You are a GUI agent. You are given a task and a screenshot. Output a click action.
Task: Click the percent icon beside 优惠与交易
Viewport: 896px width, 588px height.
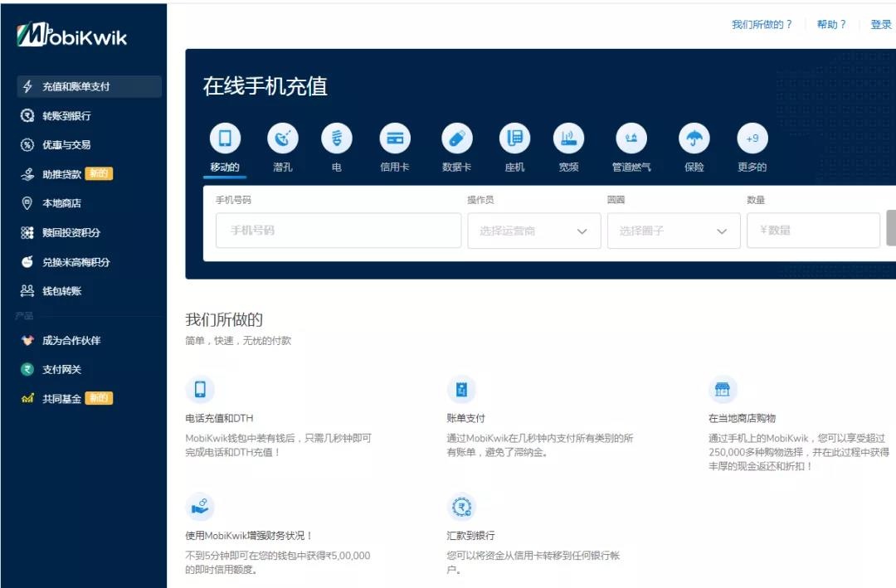pyautogui.click(x=27, y=144)
